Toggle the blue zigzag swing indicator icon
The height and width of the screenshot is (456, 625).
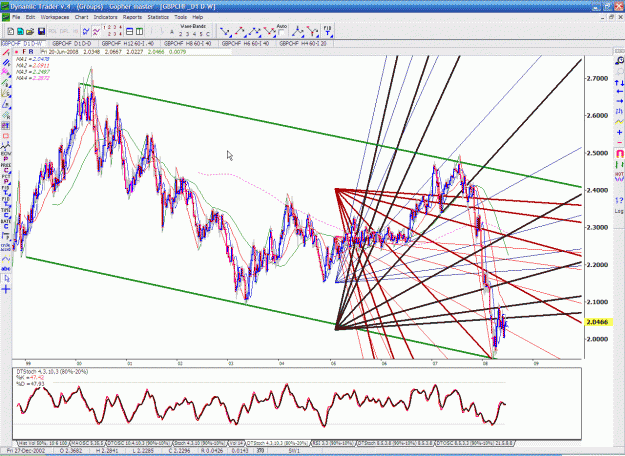click(x=86, y=31)
